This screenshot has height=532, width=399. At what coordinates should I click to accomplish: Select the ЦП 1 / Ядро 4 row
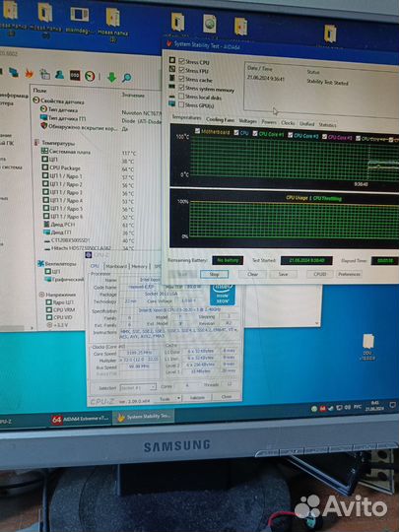point(90,200)
